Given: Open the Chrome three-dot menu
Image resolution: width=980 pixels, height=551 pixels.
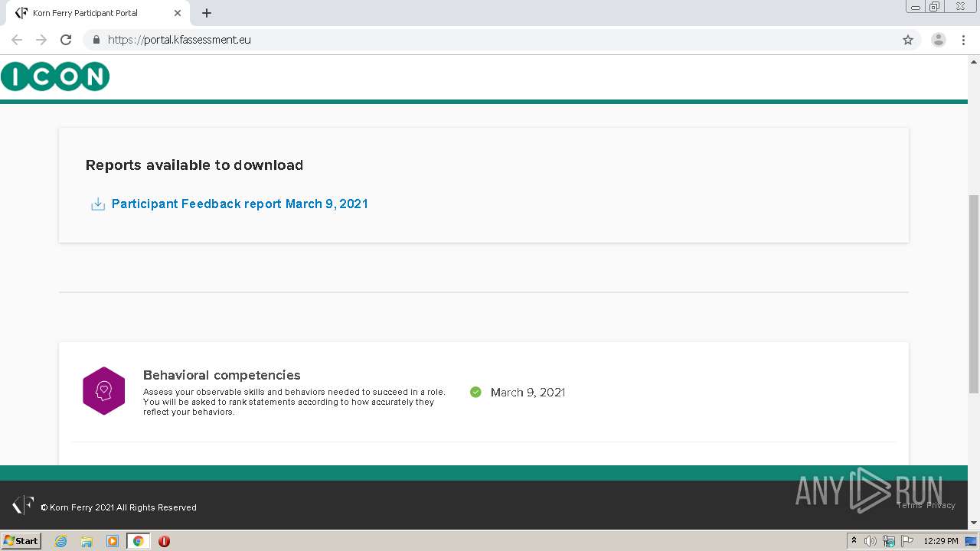Looking at the screenshot, I should point(963,40).
